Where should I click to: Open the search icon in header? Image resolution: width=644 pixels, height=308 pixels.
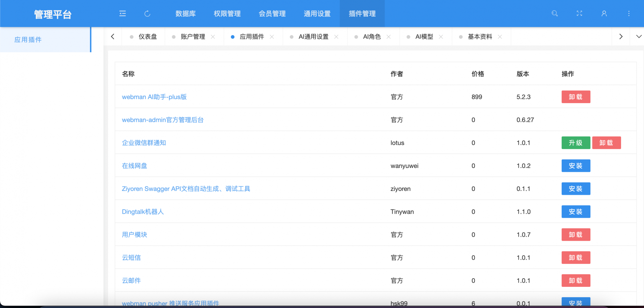point(555,13)
